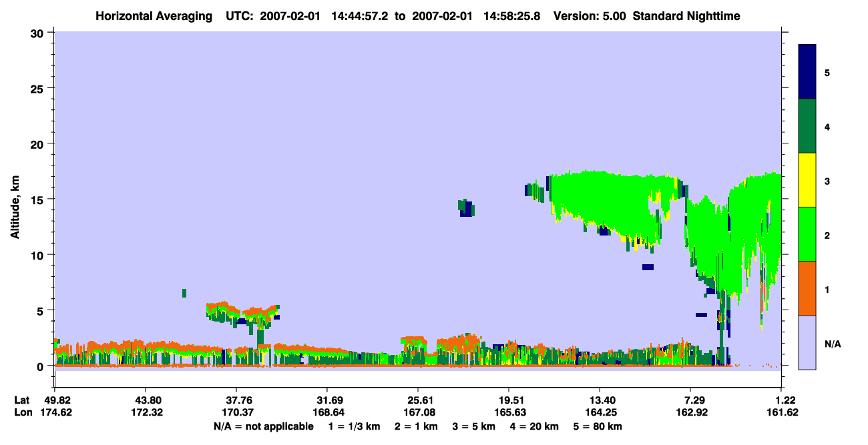Viewport: 868px width, 445px height.
Task: Click longitude value 162.92
Action: tap(690, 412)
